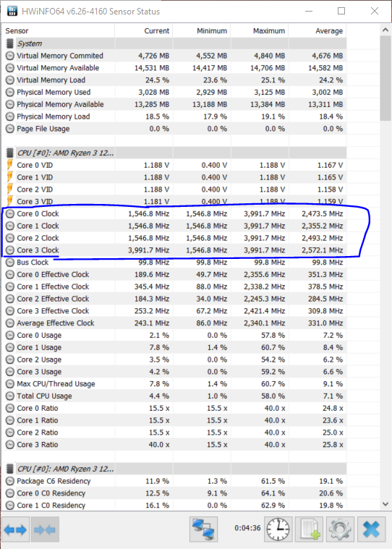Click the first CPU [#0] group chip icon
Image resolution: width=392 pixels, height=549 pixels.
tap(10, 153)
